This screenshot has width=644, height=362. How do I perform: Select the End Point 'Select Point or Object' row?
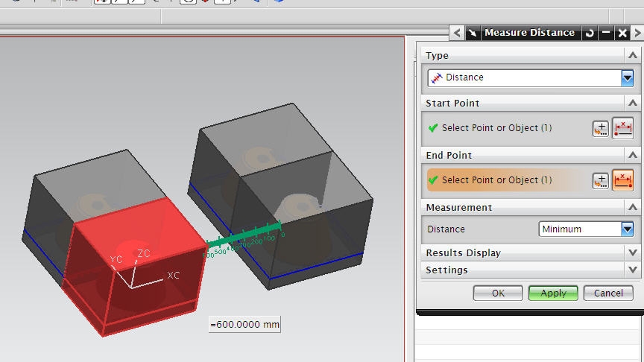[507, 180]
